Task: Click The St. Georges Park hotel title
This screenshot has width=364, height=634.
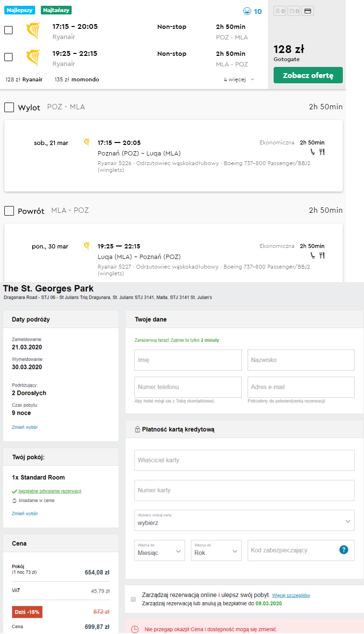Action: click(48, 289)
